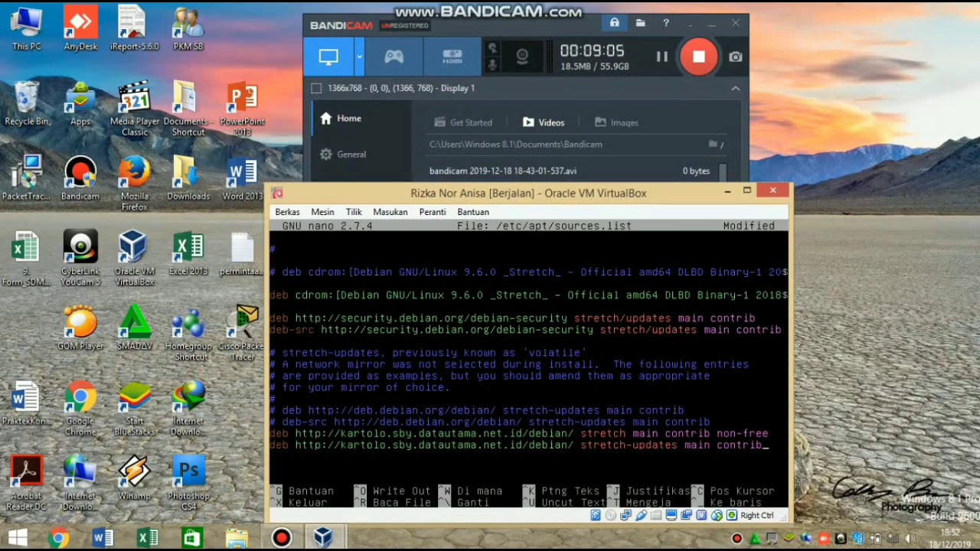Screen dimensions: 980x551
Task: Click VirtualBox keyboard capture arrow indicator
Action: pos(732,516)
